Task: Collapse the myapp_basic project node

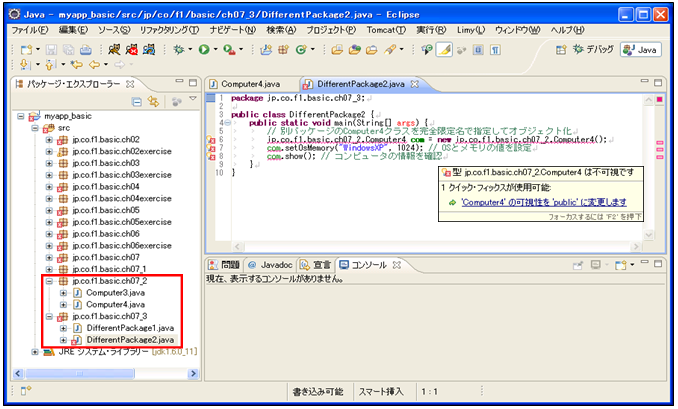Action: (22, 116)
